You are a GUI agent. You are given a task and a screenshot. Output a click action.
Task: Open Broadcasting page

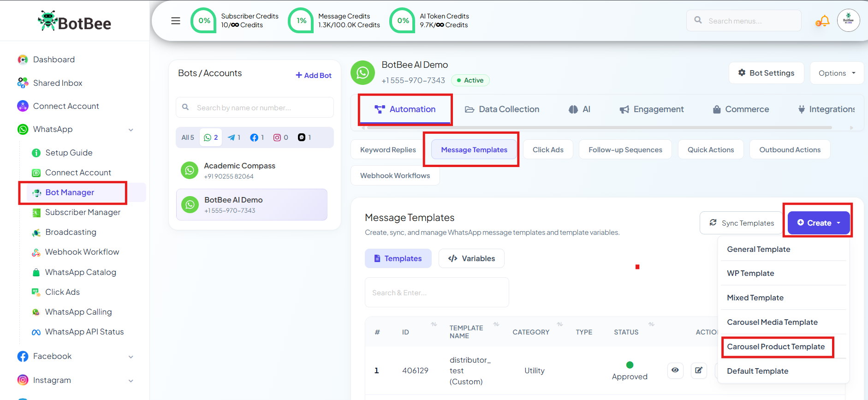(x=71, y=232)
